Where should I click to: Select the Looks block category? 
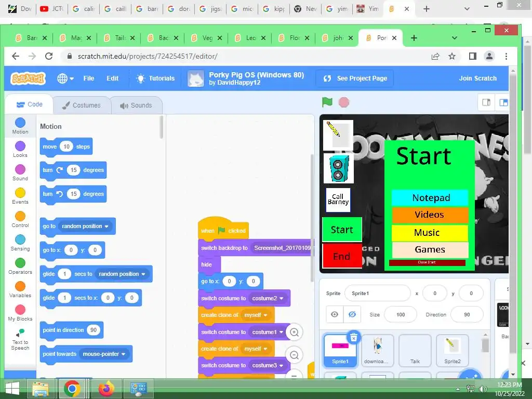pos(20,149)
